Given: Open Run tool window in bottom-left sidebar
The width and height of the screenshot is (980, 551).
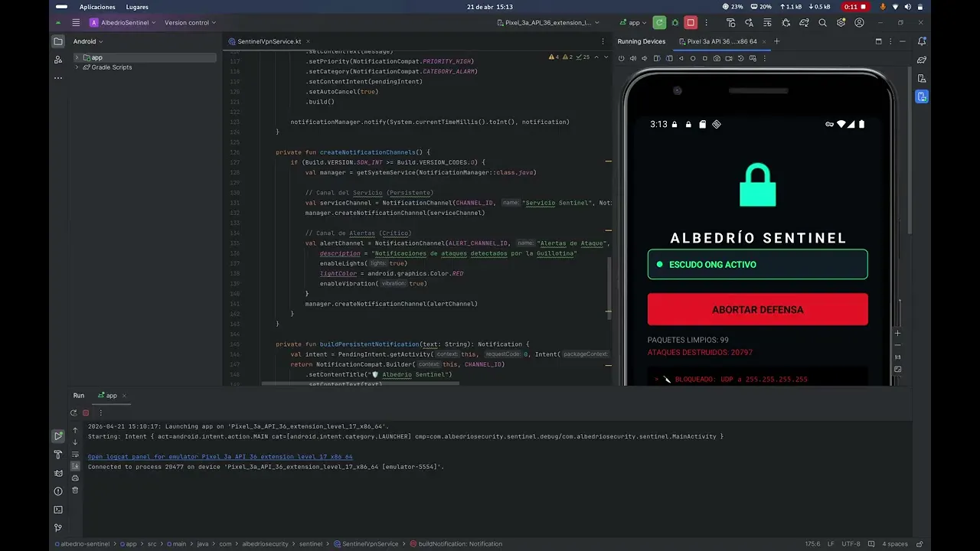Looking at the screenshot, I should (58, 435).
